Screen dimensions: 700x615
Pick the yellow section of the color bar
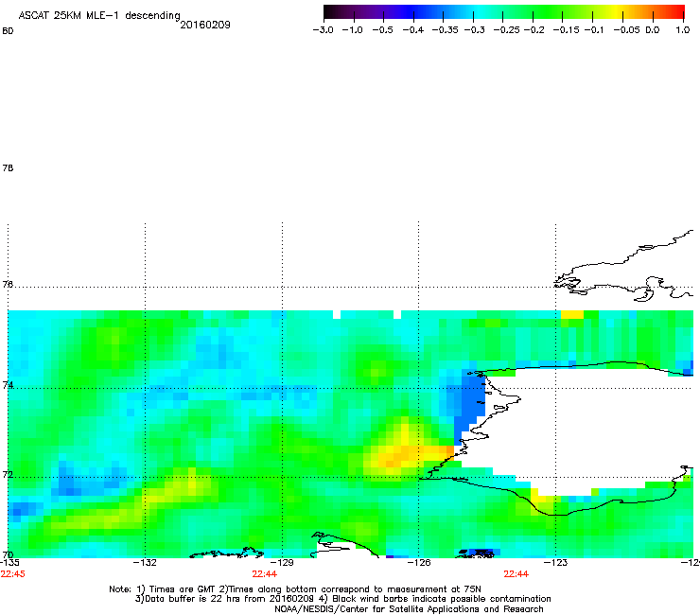point(616,11)
